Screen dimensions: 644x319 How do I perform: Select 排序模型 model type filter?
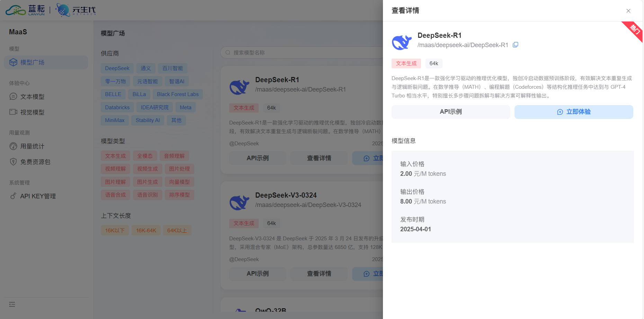pyautogui.click(x=179, y=195)
